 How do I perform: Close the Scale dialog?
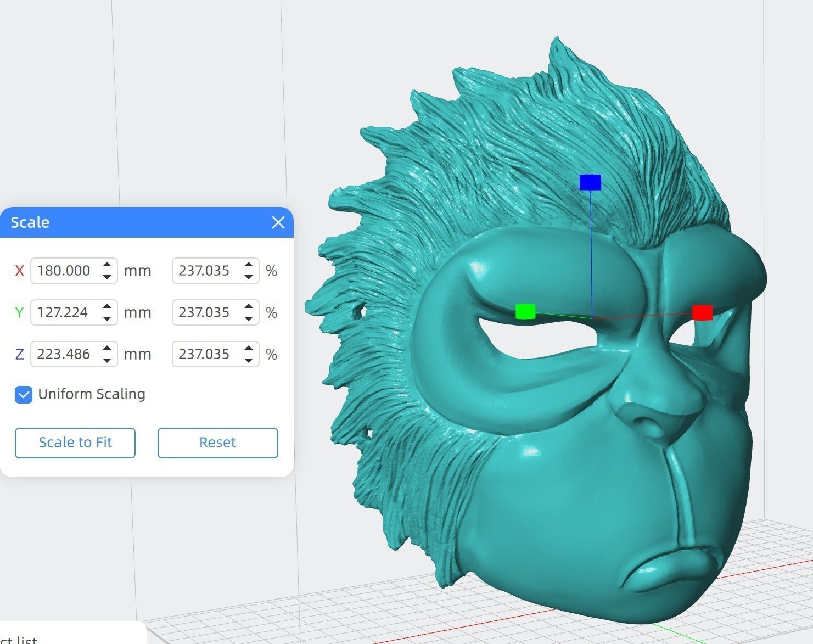(x=278, y=222)
